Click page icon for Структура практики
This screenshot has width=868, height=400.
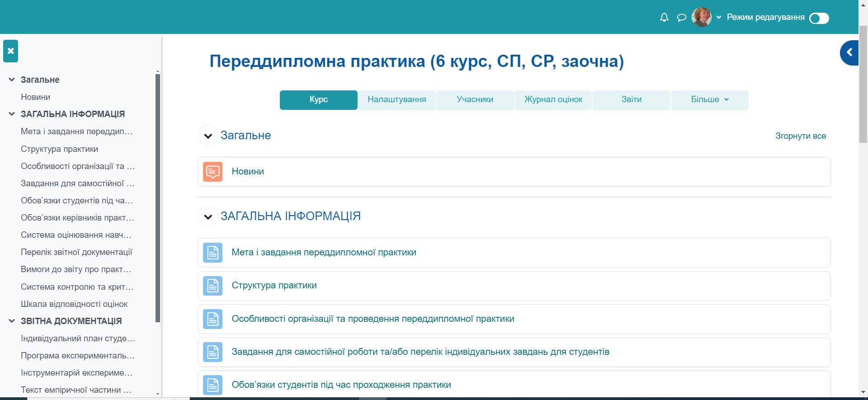[212, 286]
